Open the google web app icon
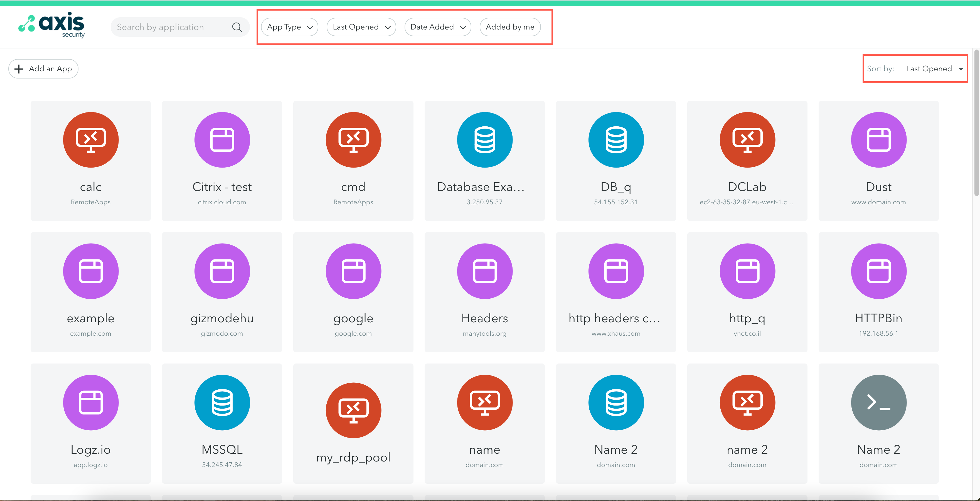The width and height of the screenshot is (980, 501). (353, 271)
